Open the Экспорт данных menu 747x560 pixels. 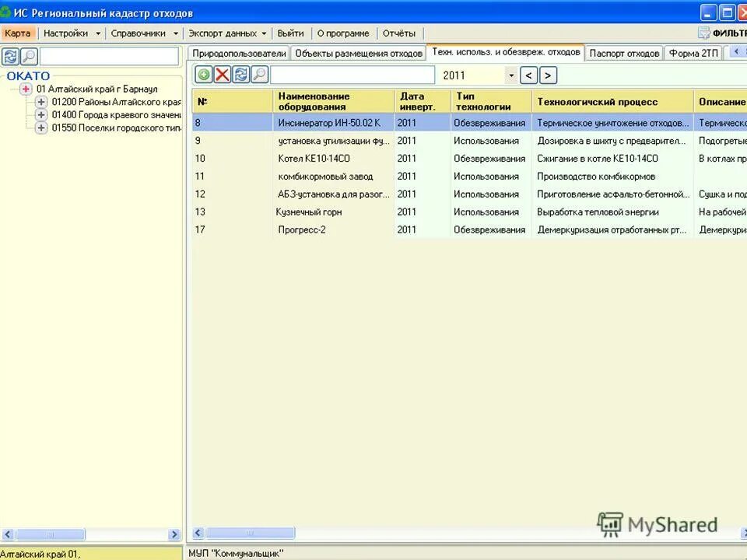(223, 33)
